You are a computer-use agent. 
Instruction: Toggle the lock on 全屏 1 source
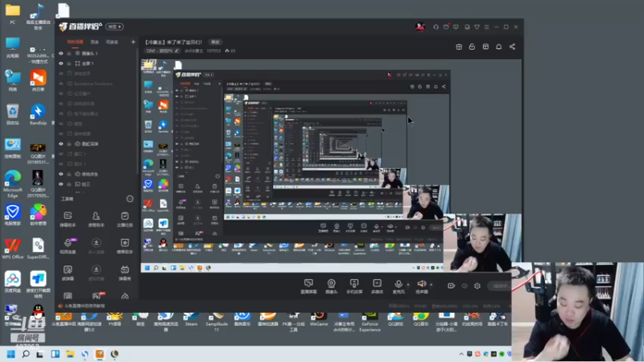[69, 64]
